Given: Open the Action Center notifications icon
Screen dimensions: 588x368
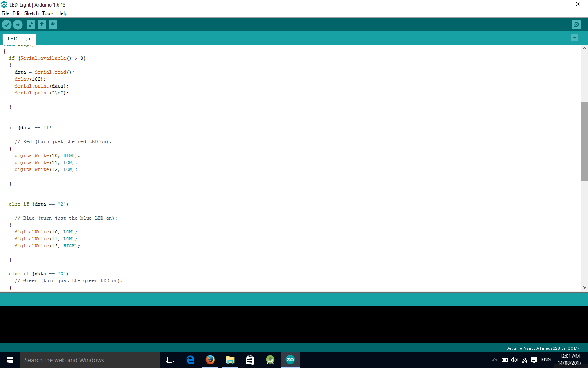Looking at the screenshot, I should pos(534,360).
